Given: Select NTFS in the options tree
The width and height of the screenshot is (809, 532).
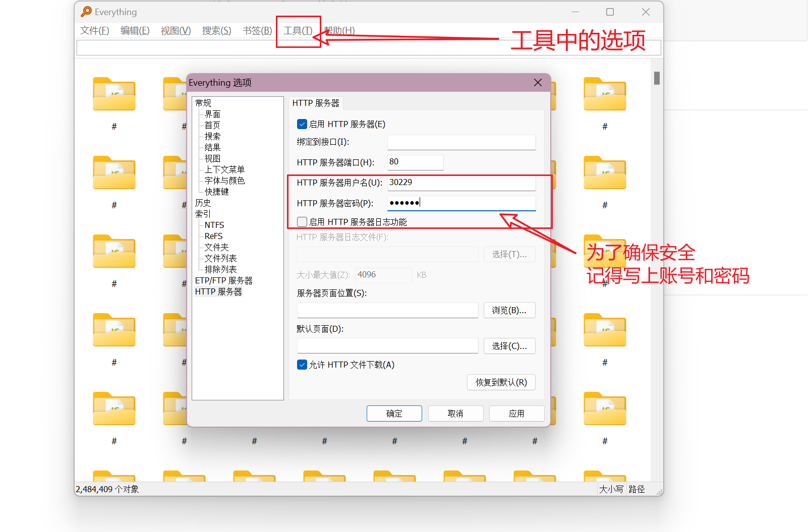Looking at the screenshot, I should pyautogui.click(x=214, y=225).
